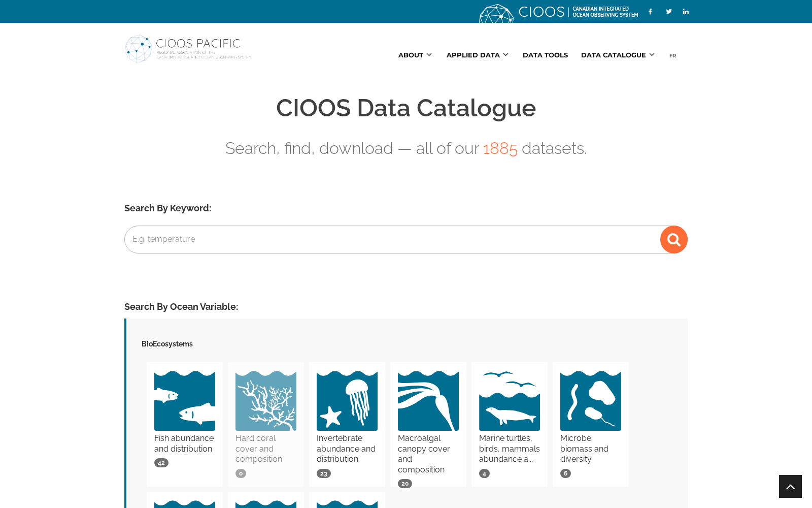The image size is (812, 508).
Task: Select the Invertebrate abundance jellyfish icon
Action: (347, 401)
